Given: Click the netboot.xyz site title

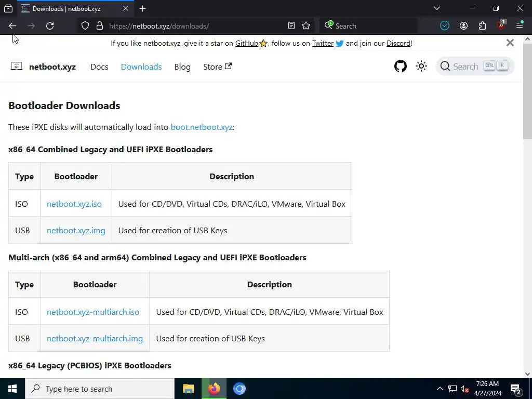Looking at the screenshot, I should 52,67.
